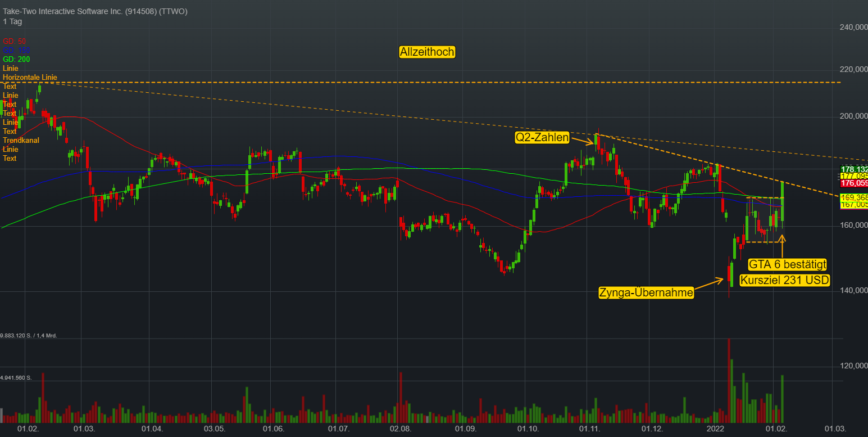This screenshot has width=868, height=437.
Task: Click the GD: 150 legend entry
Action: [16, 50]
